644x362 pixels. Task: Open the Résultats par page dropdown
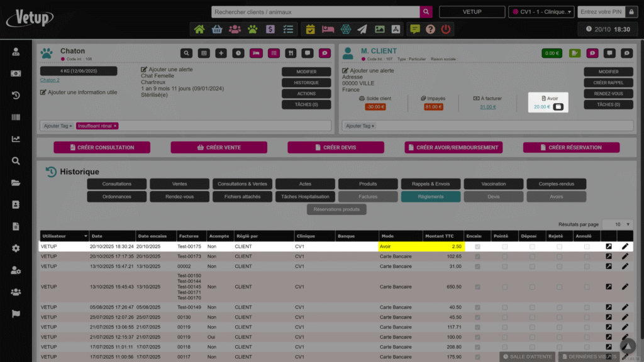point(617,224)
